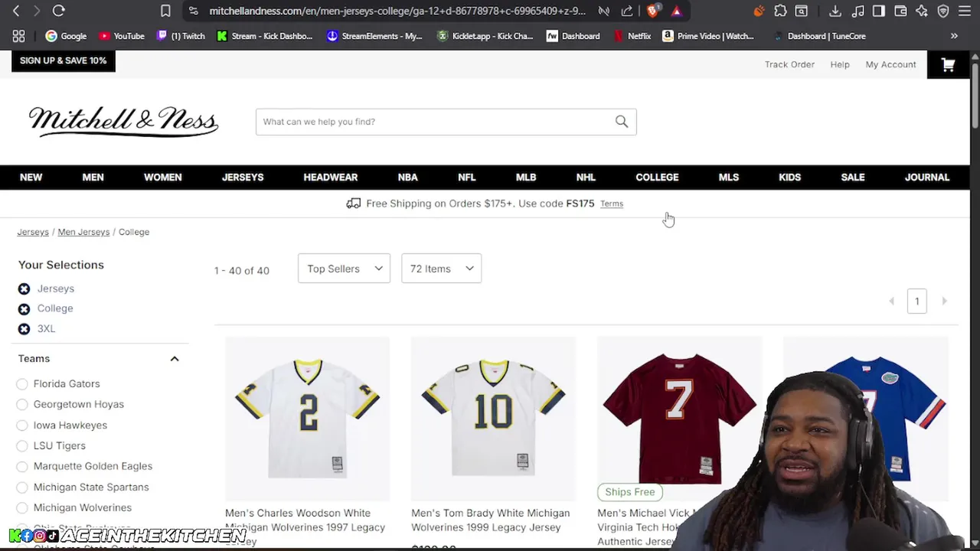
Task: Bookmark this page using the bookmark icon
Action: 165,11
